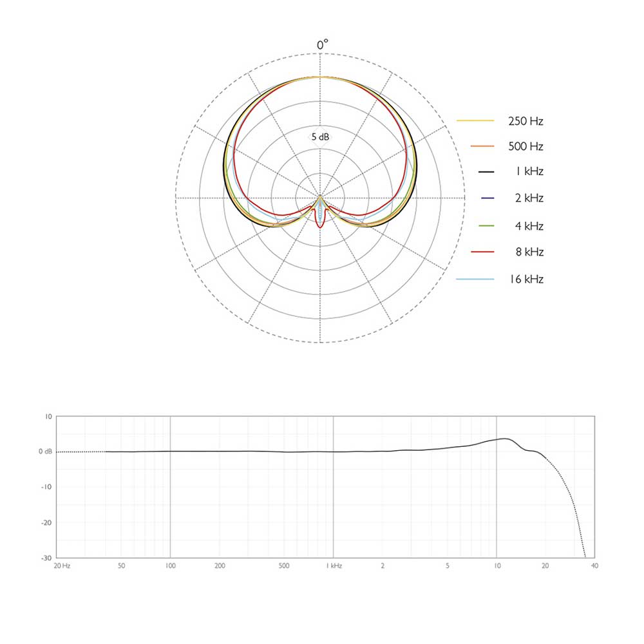Image resolution: width=644 pixels, height=644 pixels.
Task: Click the "100" label on the x-axis
Action: [x=170, y=565]
